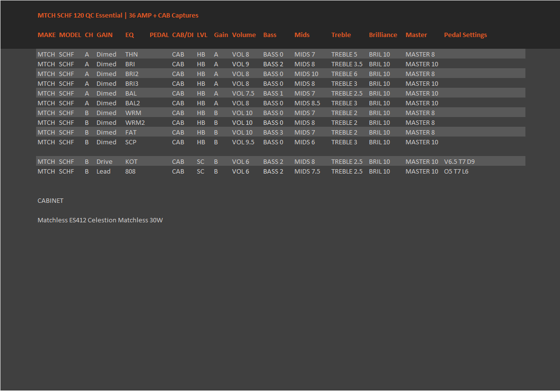Screen dimensions: 560x392
Task: Select MIDS 7.5 in the 808 row
Action: [307, 172]
